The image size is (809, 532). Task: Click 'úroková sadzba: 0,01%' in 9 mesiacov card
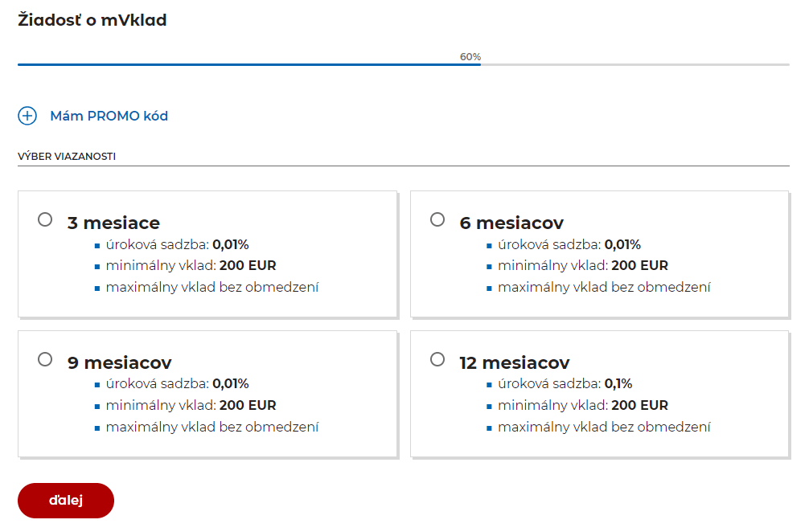[x=177, y=383]
